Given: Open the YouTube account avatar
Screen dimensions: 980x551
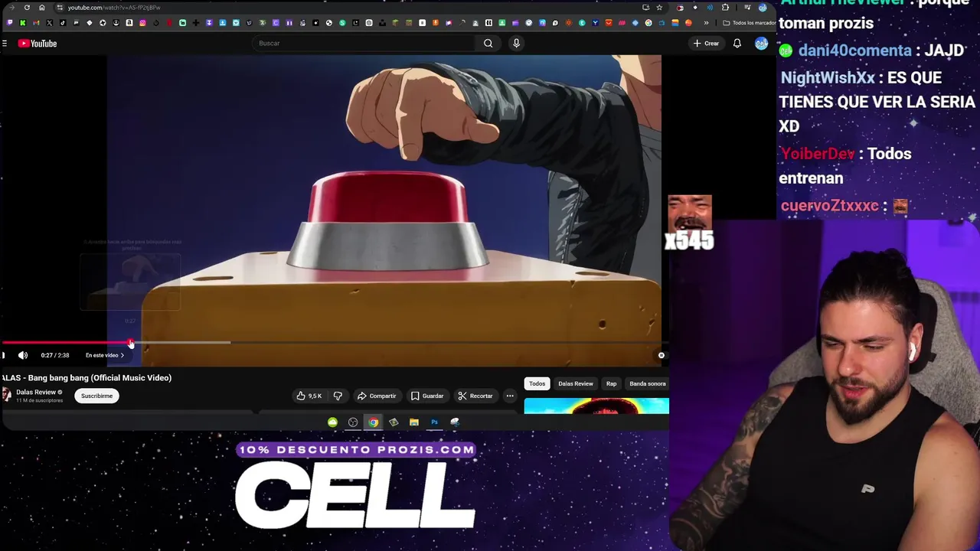Looking at the screenshot, I should tap(761, 44).
